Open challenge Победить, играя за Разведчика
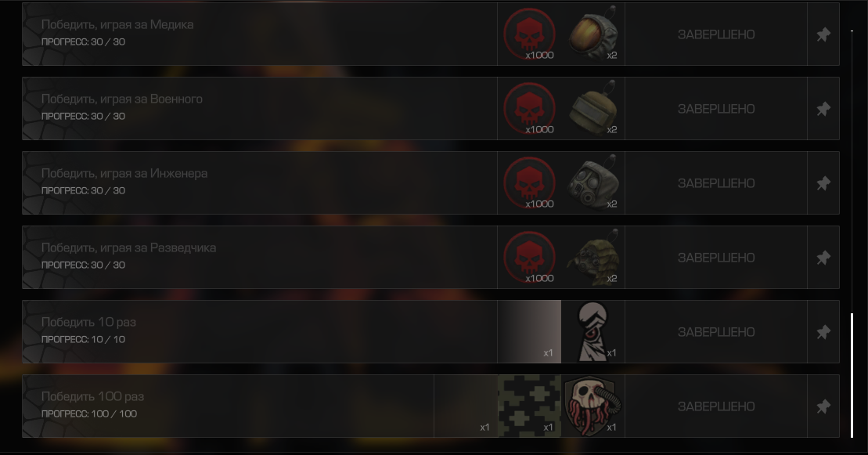 128,247
